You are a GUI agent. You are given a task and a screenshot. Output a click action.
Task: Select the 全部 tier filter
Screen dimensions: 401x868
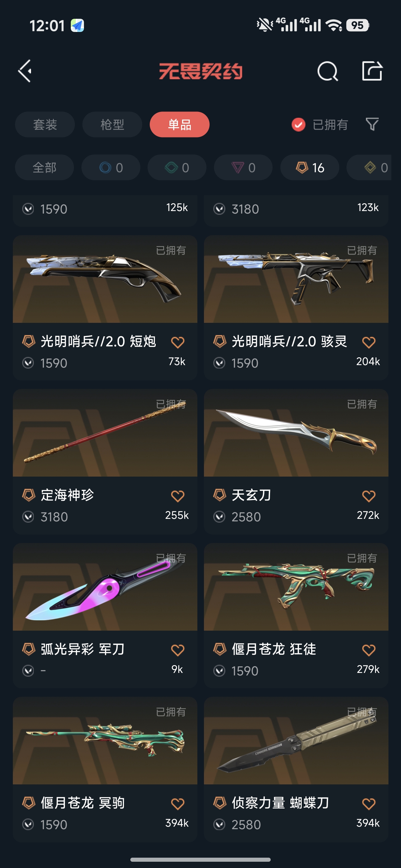(x=44, y=168)
